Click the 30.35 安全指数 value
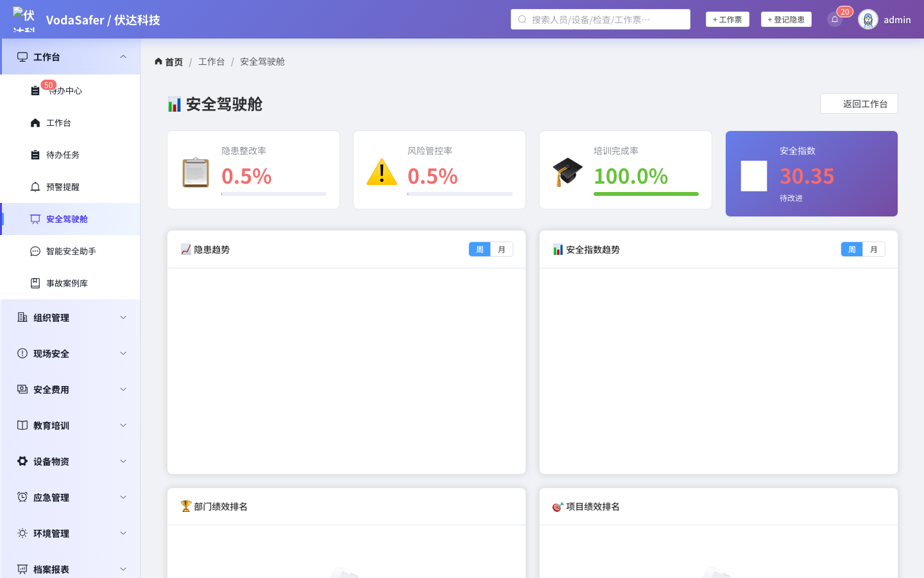This screenshot has width=924, height=578. tap(807, 176)
